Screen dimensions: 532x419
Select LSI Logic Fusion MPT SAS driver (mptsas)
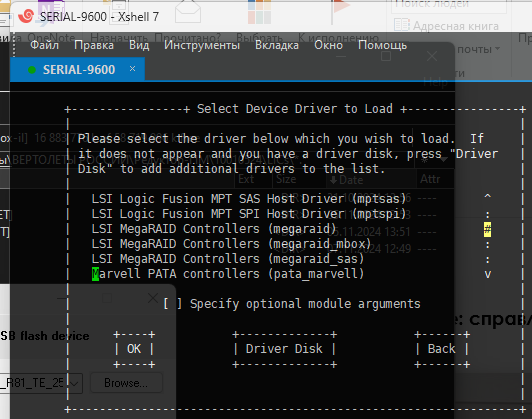249,198
